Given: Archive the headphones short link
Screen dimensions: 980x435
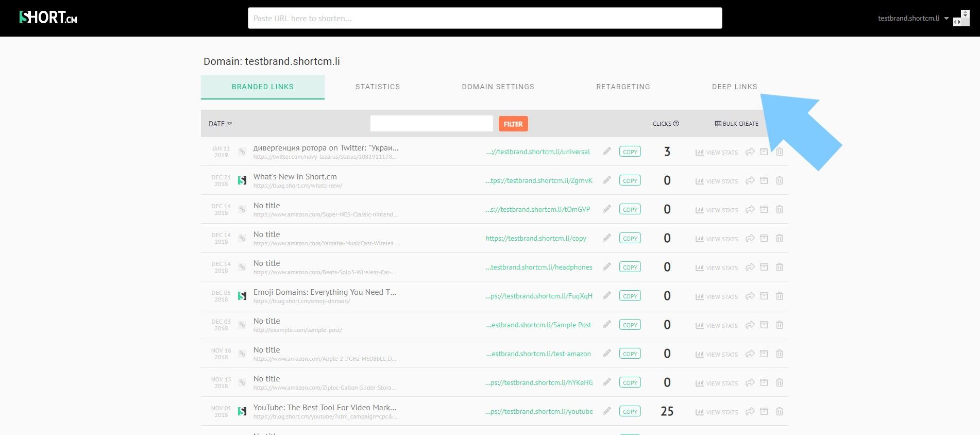Looking at the screenshot, I should 765,267.
